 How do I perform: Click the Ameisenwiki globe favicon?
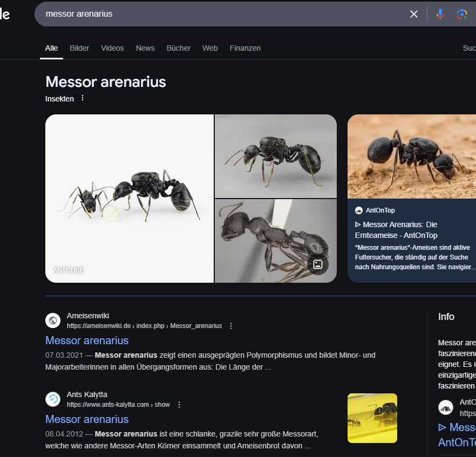click(x=53, y=320)
